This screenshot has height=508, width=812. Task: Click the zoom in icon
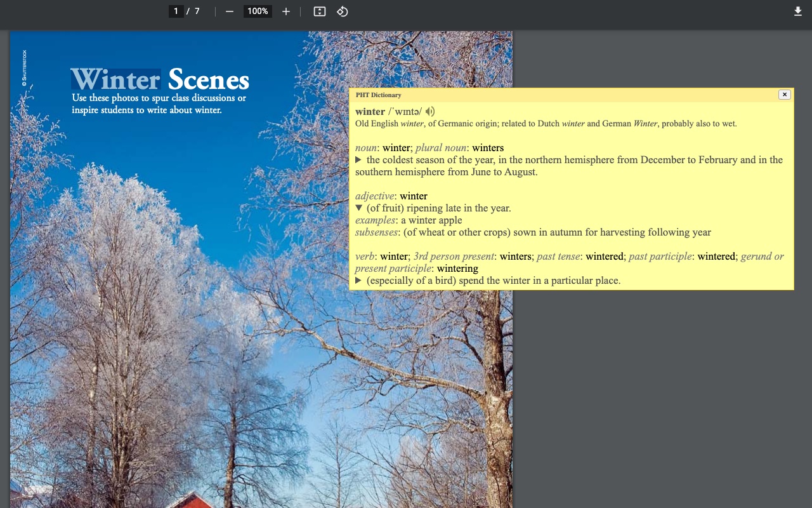[x=285, y=11]
